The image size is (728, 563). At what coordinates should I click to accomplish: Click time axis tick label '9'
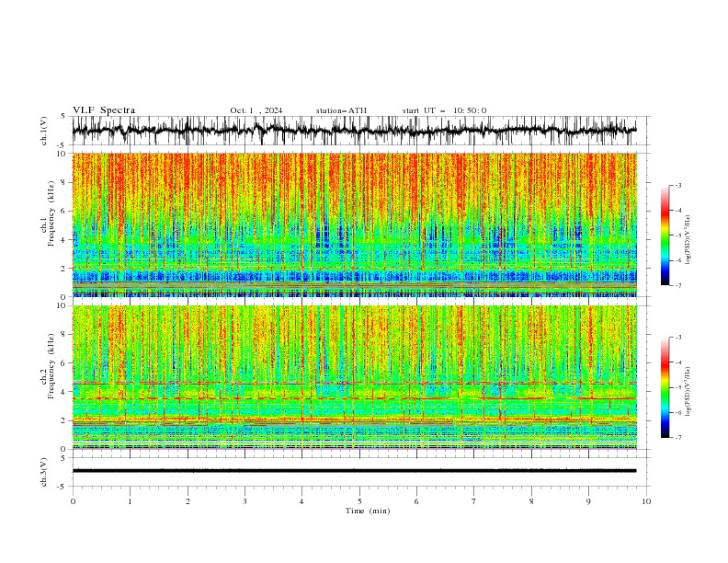click(588, 501)
